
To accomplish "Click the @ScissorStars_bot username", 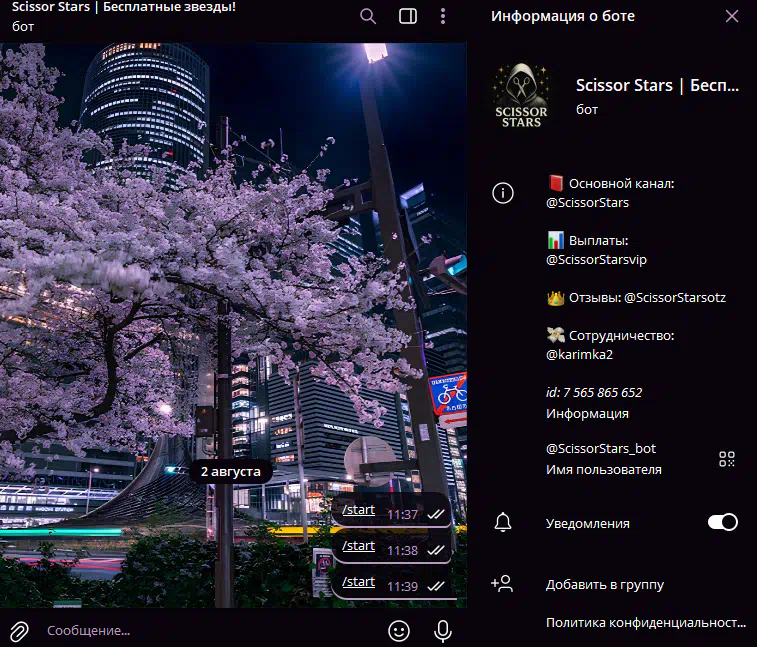I will click(x=601, y=449).
